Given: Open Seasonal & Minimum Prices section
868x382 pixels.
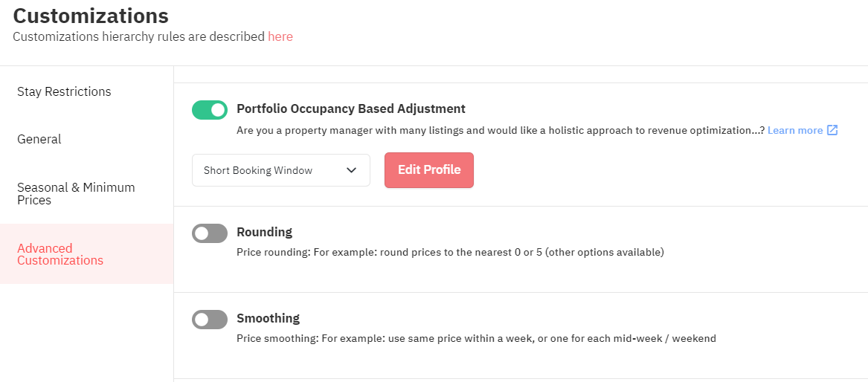Looking at the screenshot, I should tap(76, 194).
